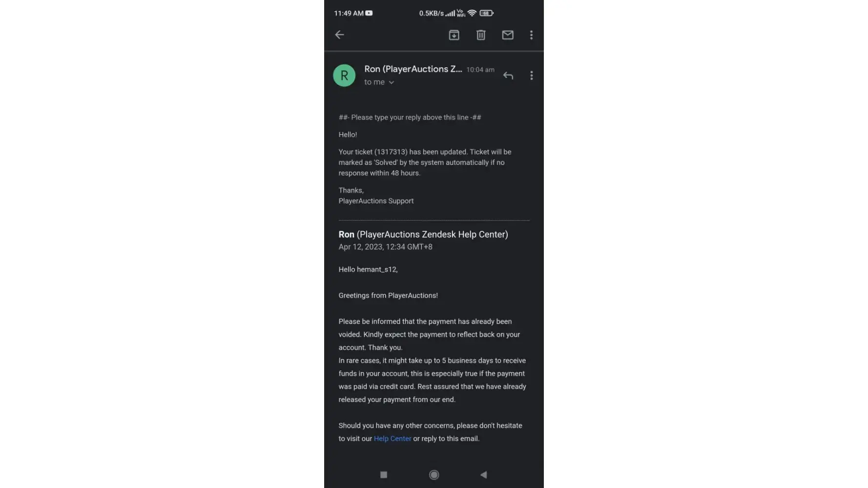Tap sender name Ron (PlayerAuctions Z...)
This screenshot has height=488, width=868.
413,69
